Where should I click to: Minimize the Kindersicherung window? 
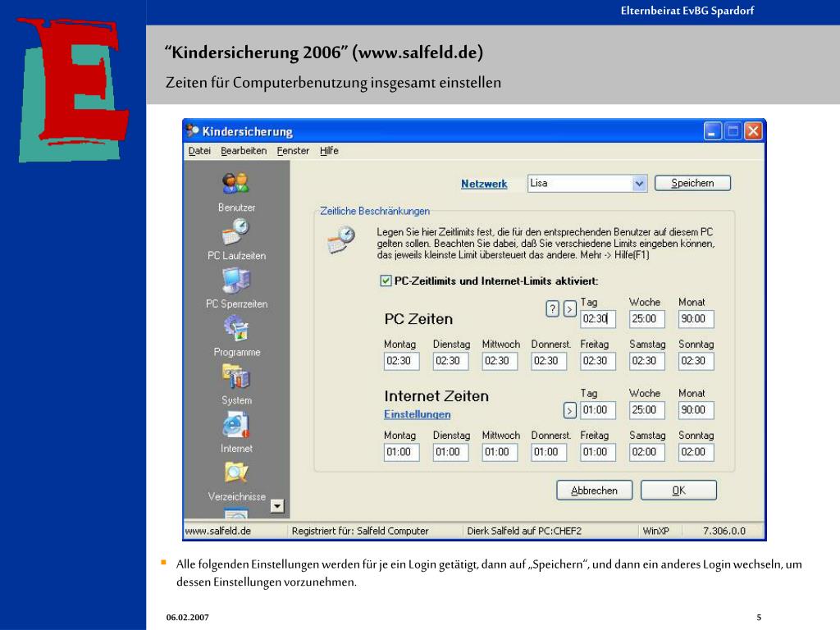(712, 131)
